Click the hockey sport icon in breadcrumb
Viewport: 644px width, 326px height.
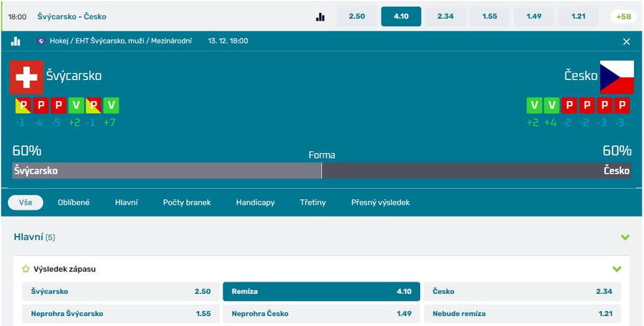pyautogui.click(x=41, y=41)
